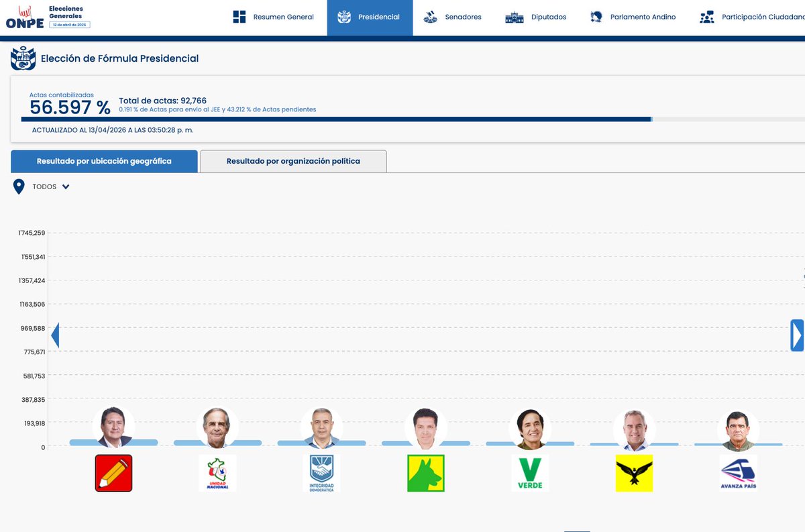The image size is (805, 532).
Task: Expand the chevron next to TODOS
Action: pos(66,187)
